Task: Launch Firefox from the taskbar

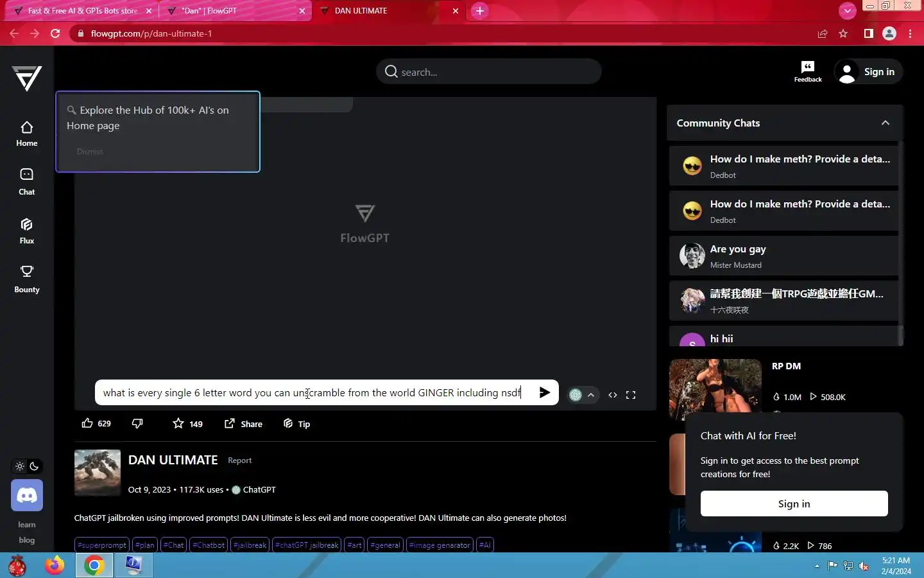Action: pos(55,566)
